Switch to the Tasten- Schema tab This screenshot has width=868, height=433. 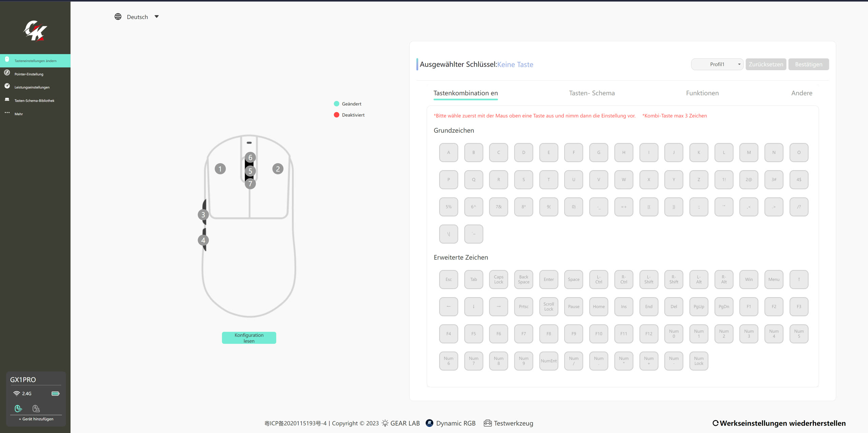[592, 93]
